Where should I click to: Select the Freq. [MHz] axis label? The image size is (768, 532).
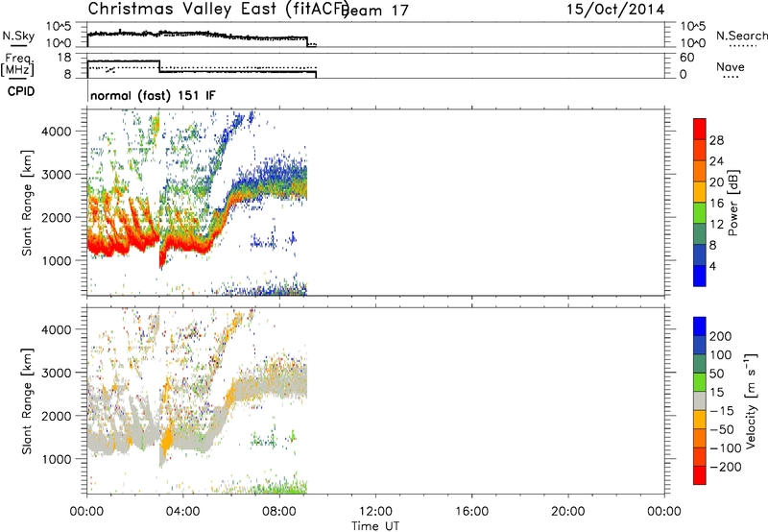tap(17, 65)
